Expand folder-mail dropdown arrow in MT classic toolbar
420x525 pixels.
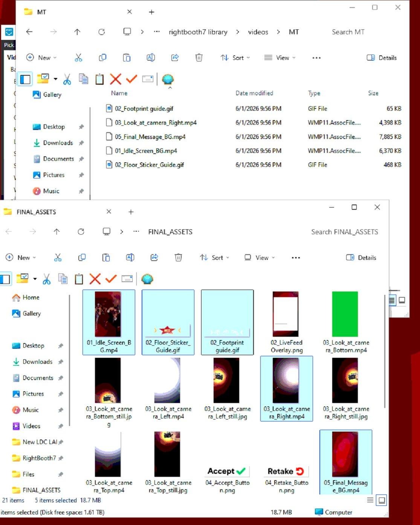click(55, 79)
